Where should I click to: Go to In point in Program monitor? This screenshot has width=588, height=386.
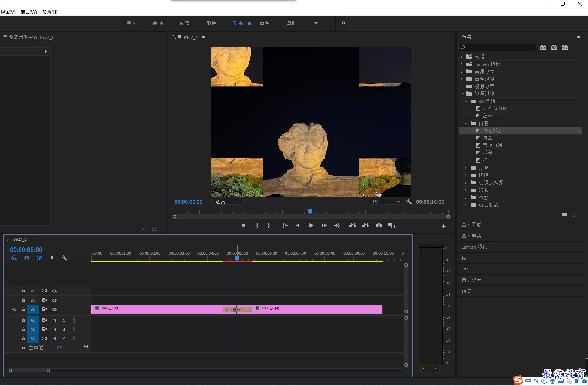tap(285, 226)
